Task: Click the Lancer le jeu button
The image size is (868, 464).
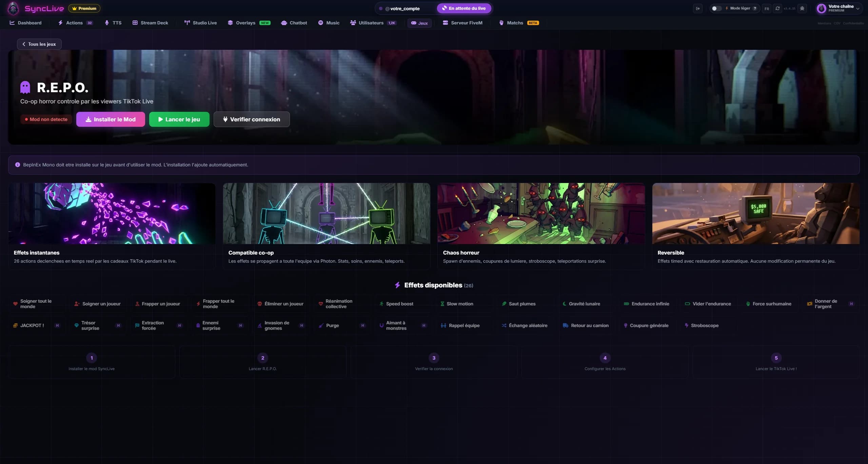Action: [x=179, y=119]
